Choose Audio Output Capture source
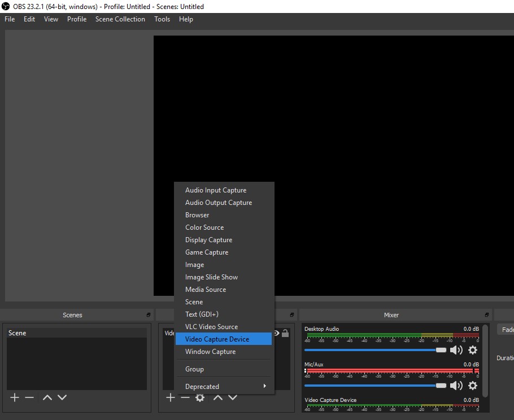This screenshot has width=514, height=420. point(224,203)
